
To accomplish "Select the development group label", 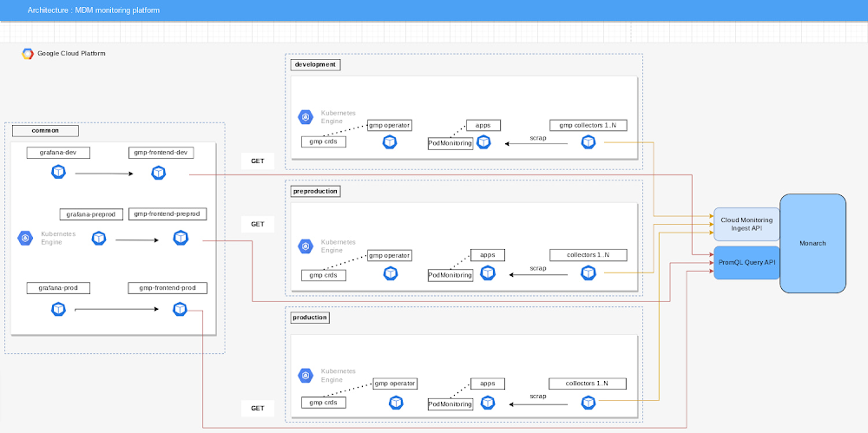I will click(314, 64).
